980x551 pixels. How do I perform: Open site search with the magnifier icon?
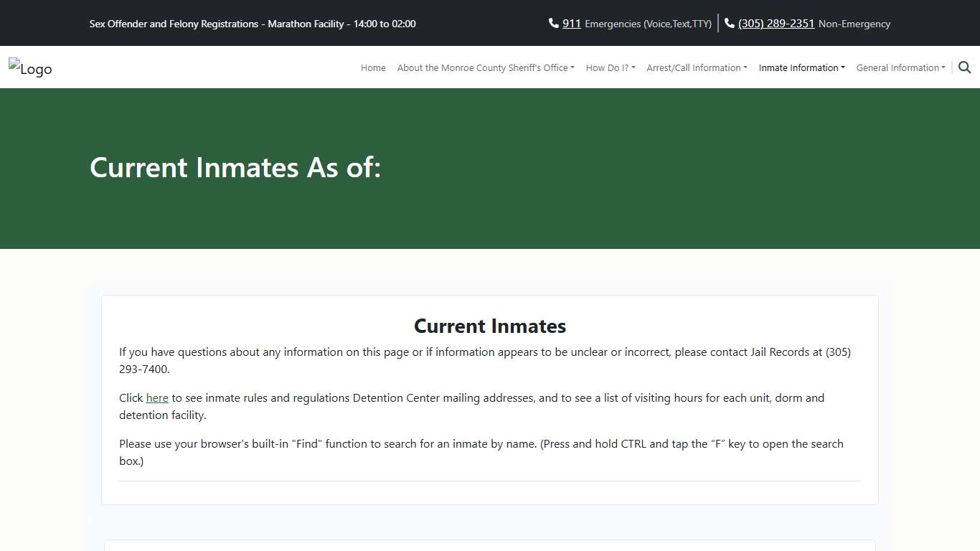[x=964, y=67]
